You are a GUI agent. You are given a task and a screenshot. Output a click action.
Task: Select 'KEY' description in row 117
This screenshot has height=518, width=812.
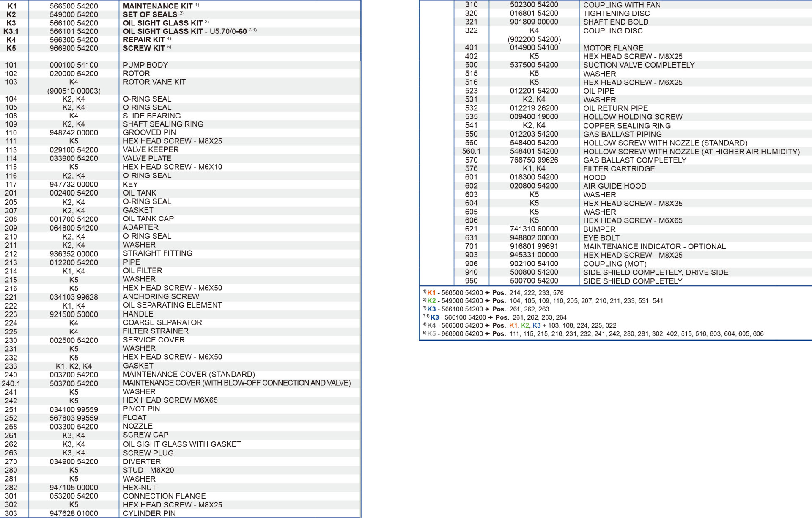pos(130,185)
